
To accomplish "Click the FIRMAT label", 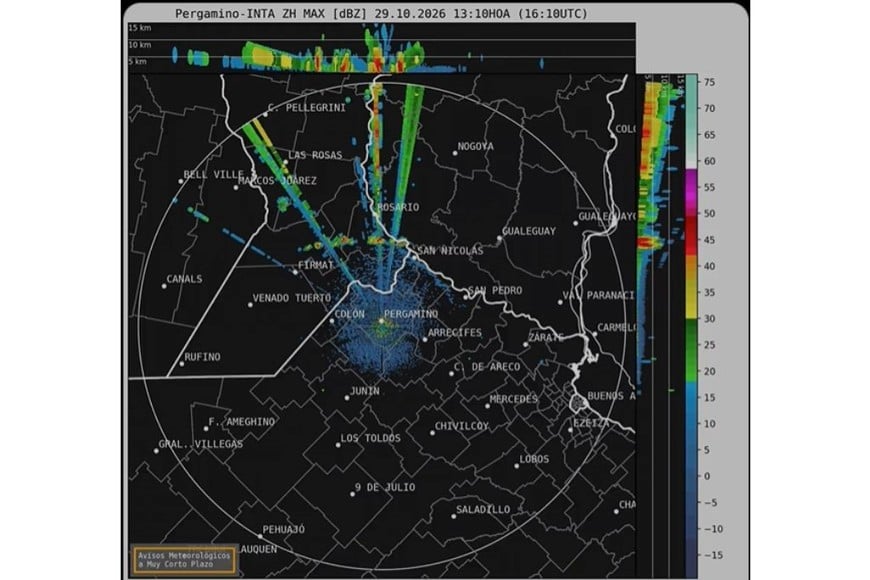I will [316, 265].
